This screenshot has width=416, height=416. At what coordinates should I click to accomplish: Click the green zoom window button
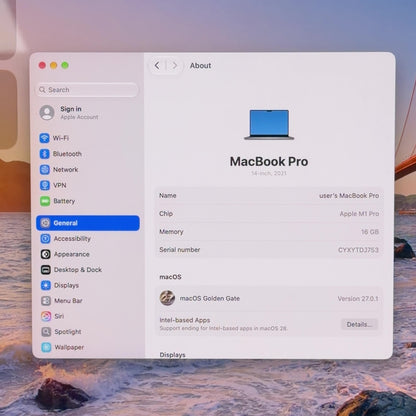[65, 65]
